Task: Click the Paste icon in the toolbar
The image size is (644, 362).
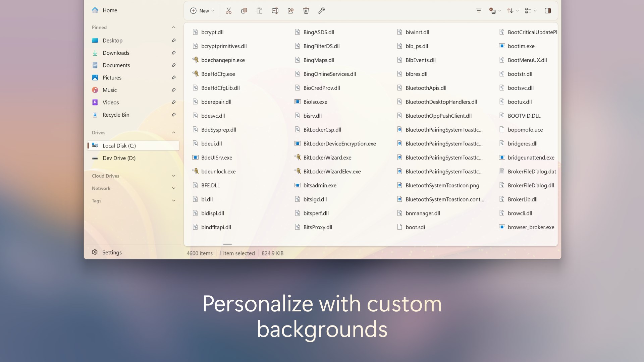Action: coord(260,10)
